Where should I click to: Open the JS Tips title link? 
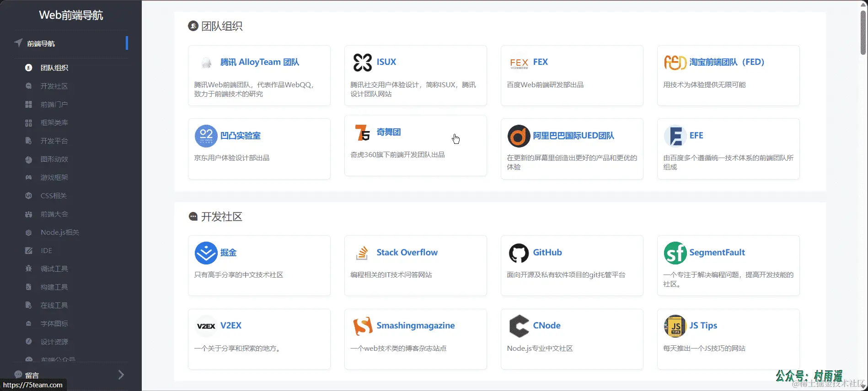pos(703,326)
